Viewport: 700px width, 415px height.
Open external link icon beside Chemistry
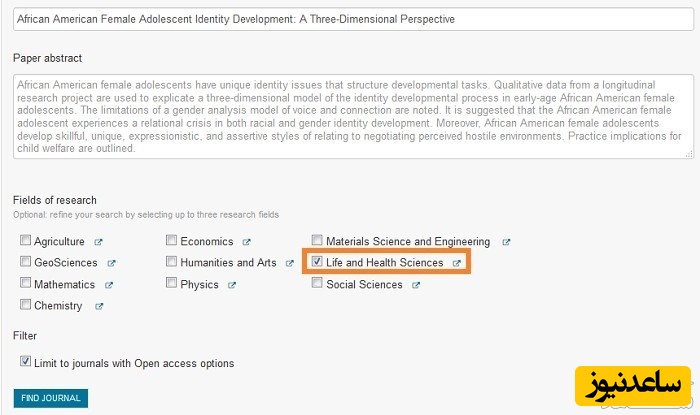click(x=98, y=306)
